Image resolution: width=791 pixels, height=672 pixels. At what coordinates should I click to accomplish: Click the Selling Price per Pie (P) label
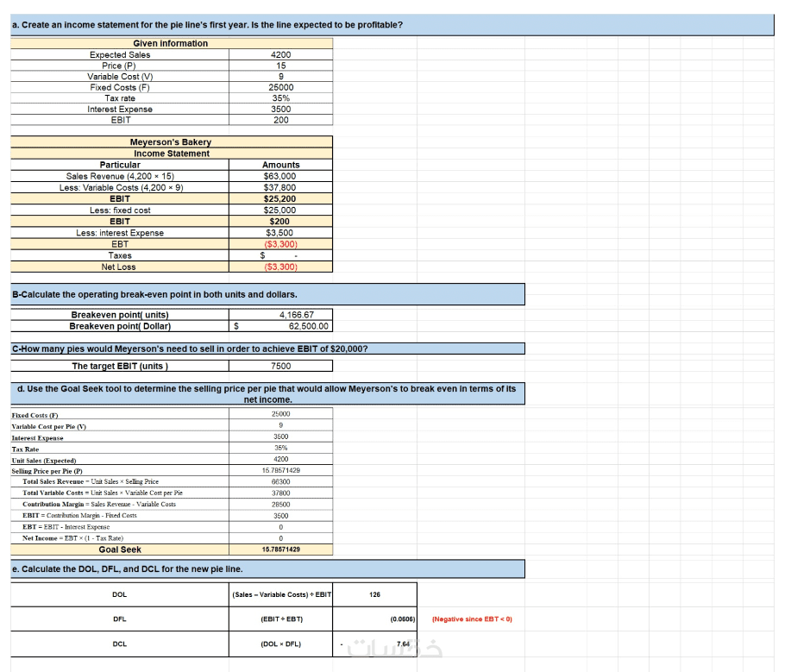coord(120,471)
